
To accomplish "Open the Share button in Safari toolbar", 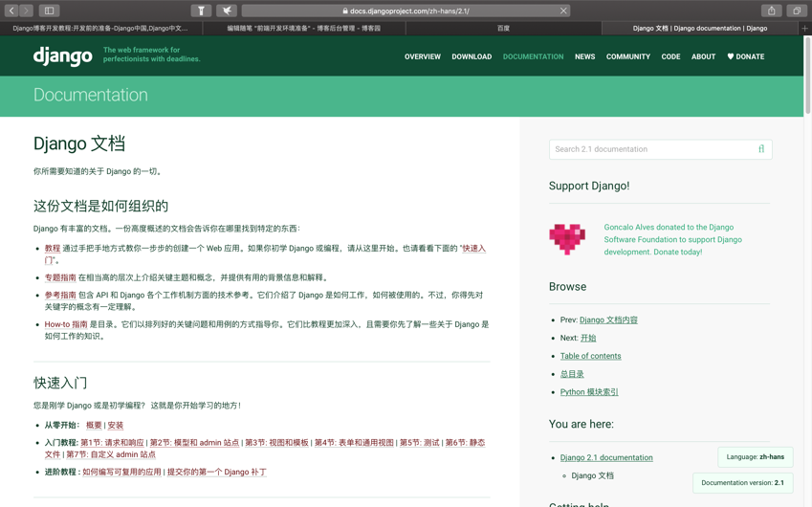I will pyautogui.click(x=771, y=11).
